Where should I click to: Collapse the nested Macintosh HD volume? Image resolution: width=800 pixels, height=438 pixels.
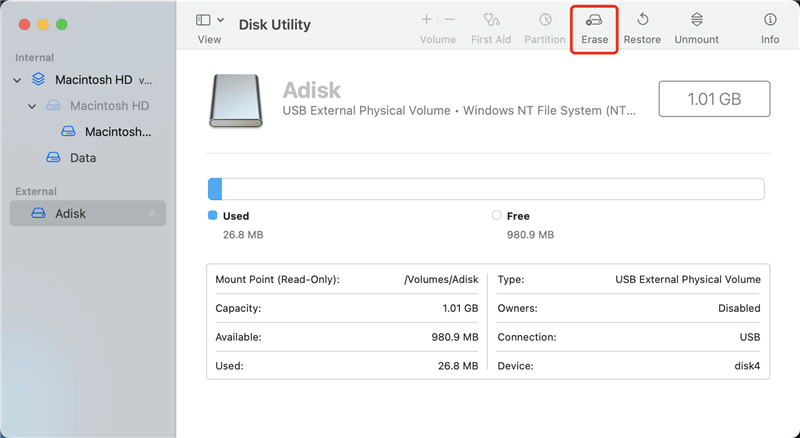click(33, 105)
